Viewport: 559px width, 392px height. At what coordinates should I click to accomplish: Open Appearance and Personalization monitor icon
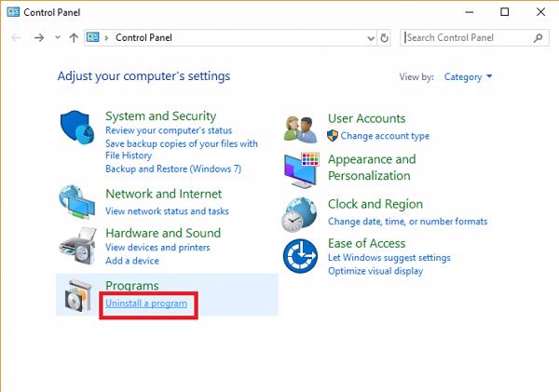point(301,169)
